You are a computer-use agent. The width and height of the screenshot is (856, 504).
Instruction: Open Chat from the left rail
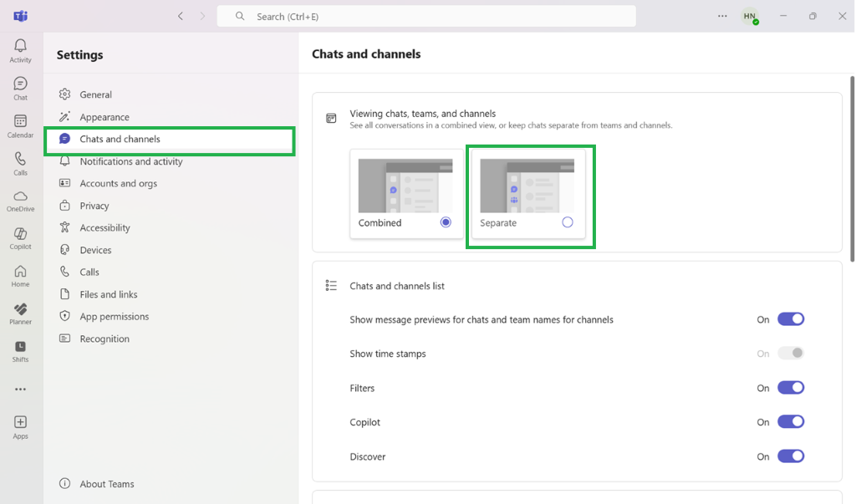click(20, 89)
